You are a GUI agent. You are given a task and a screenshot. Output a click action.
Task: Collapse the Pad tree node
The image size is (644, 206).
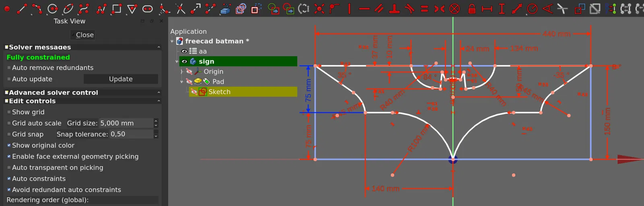coord(182,82)
